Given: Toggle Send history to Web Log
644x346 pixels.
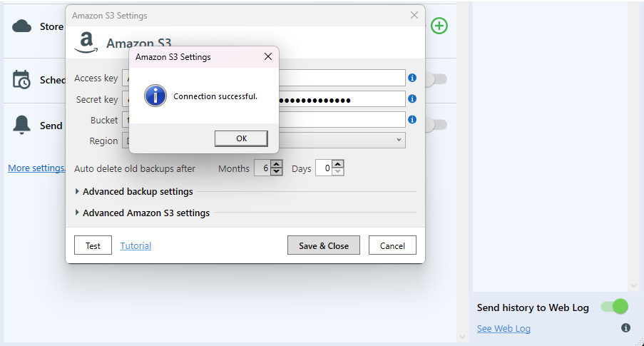Looking at the screenshot, I should tap(615, 307).
